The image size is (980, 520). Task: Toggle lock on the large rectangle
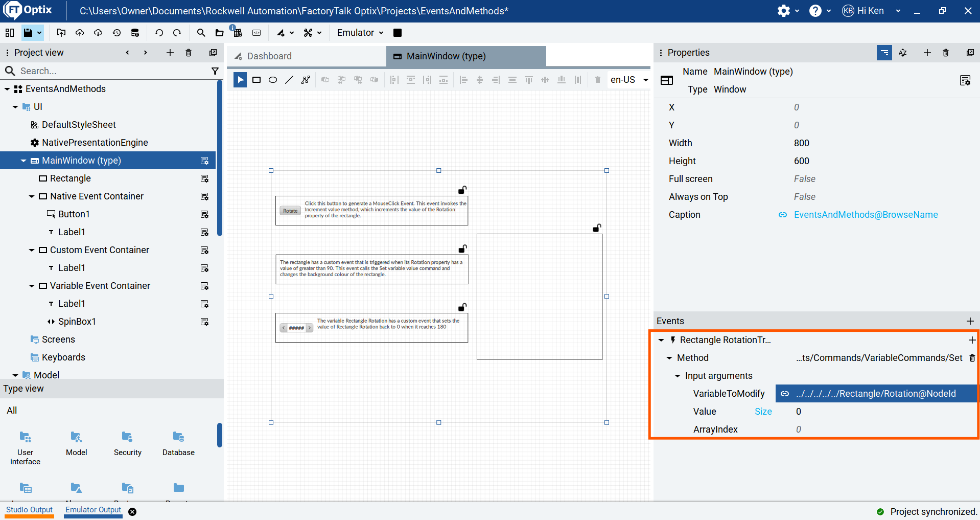point(597,228)
